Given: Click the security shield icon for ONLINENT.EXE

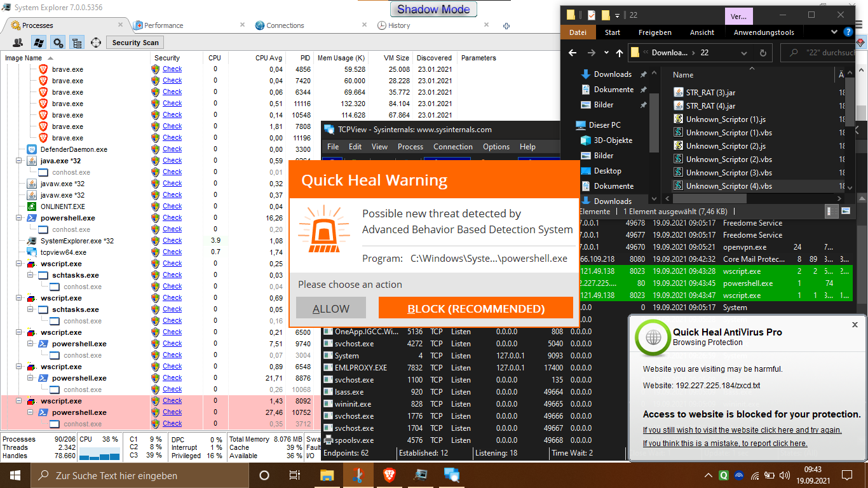Looking at the screenshot, I should [x=156, y=207].
